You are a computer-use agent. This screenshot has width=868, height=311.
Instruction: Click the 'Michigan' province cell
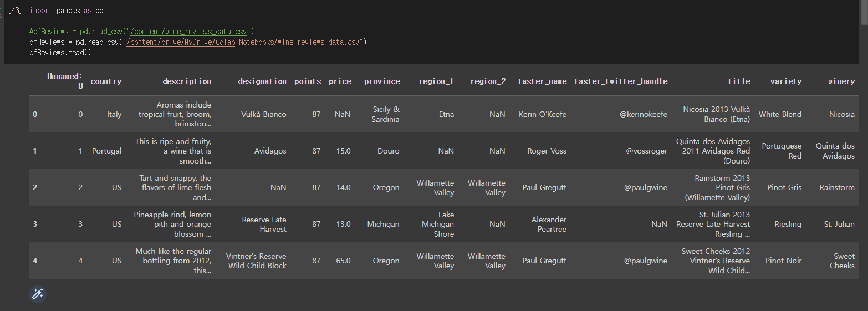coord(383,224)
